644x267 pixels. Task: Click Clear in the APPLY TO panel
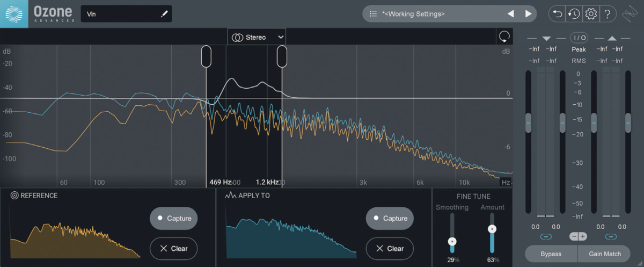point(390,248)
